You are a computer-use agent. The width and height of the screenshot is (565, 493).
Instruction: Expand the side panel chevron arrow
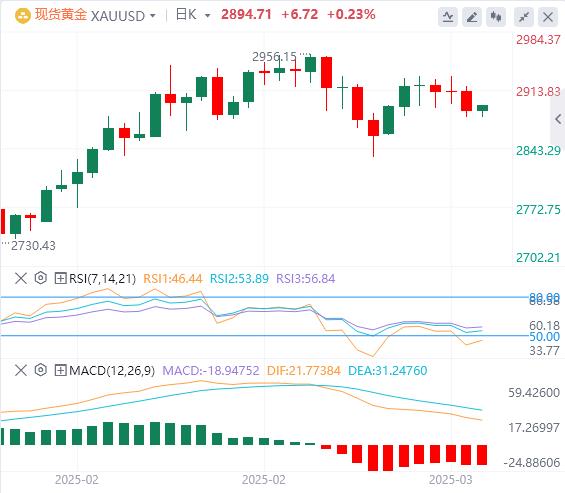point(558,119)
